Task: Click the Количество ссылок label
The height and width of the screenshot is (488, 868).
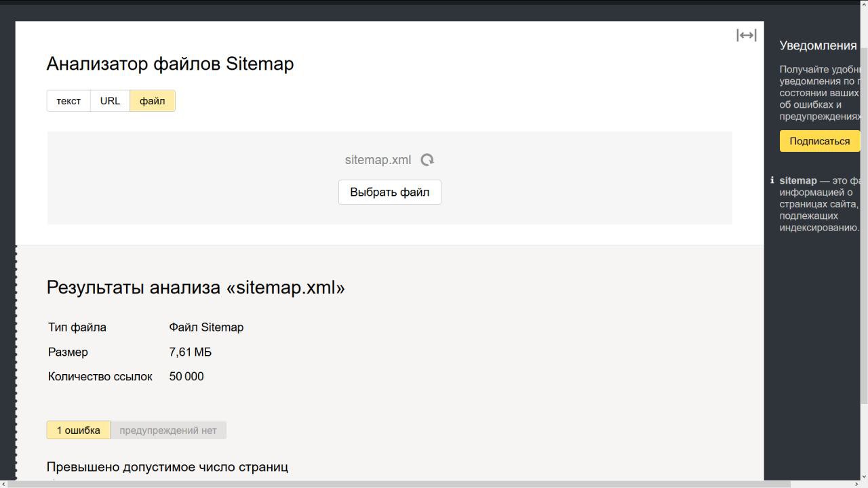Action: (100, 376)
